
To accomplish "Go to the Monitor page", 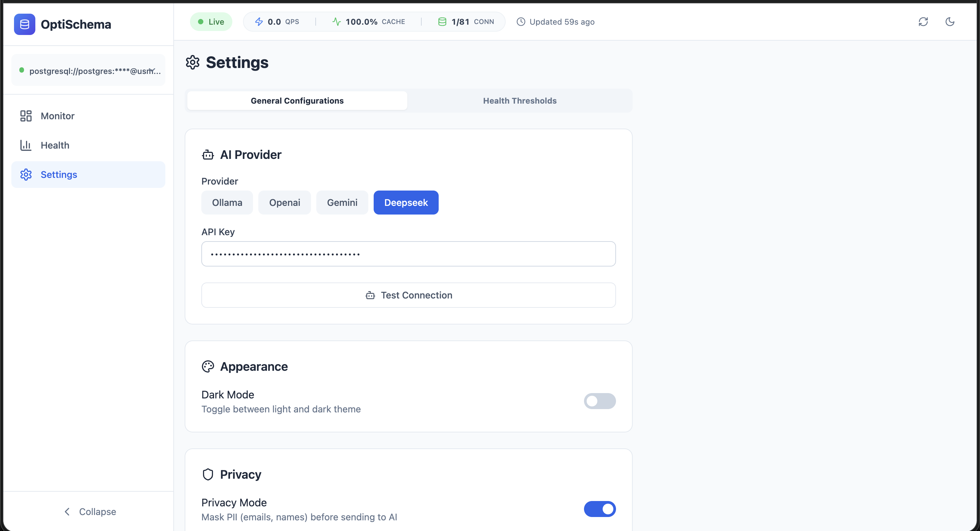I will 57,116.
